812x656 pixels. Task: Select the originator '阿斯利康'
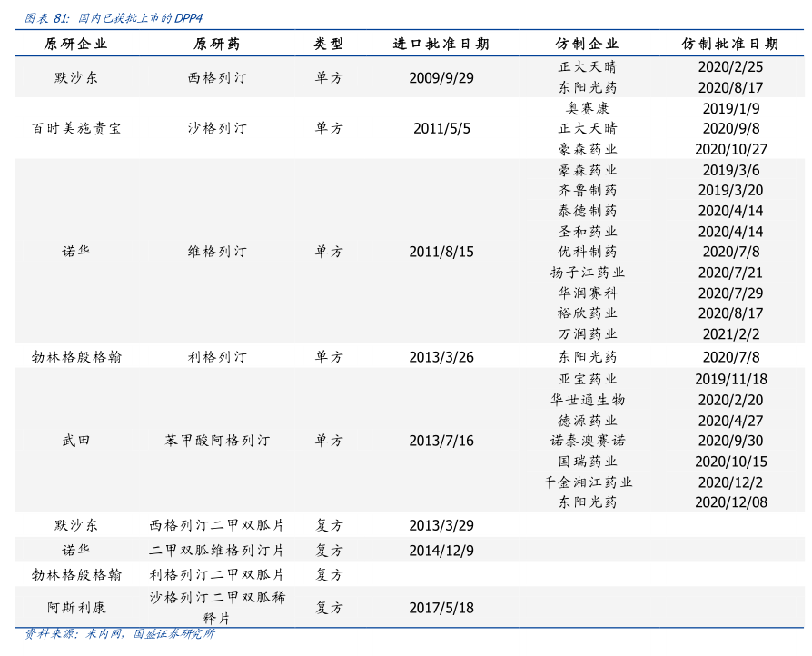[x=76, y=607]
